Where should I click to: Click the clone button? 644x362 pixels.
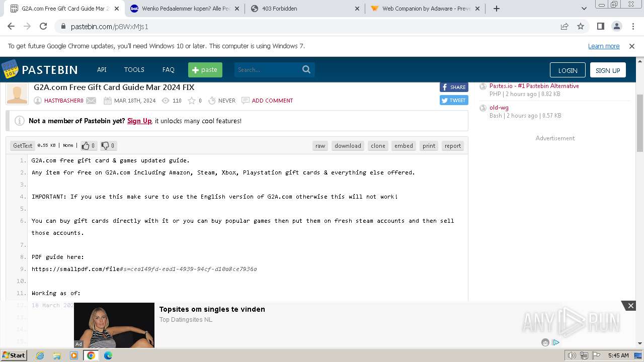(x=378, y=146)
